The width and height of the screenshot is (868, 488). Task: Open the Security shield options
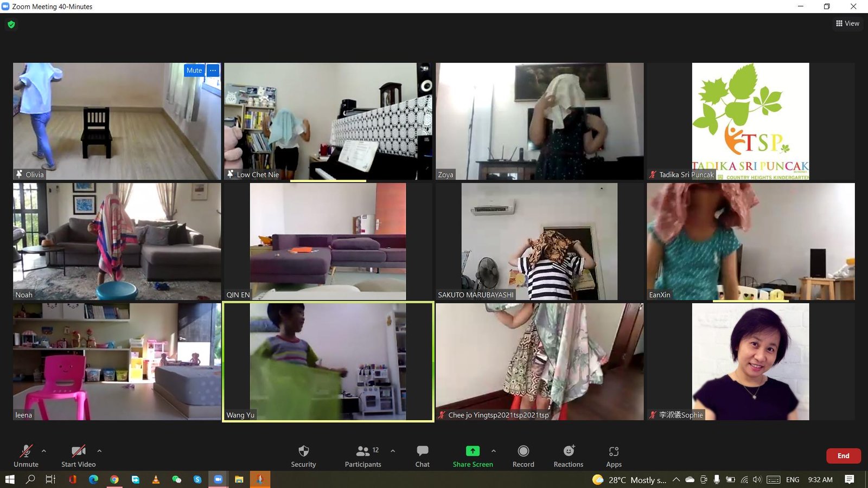[303, 455]
